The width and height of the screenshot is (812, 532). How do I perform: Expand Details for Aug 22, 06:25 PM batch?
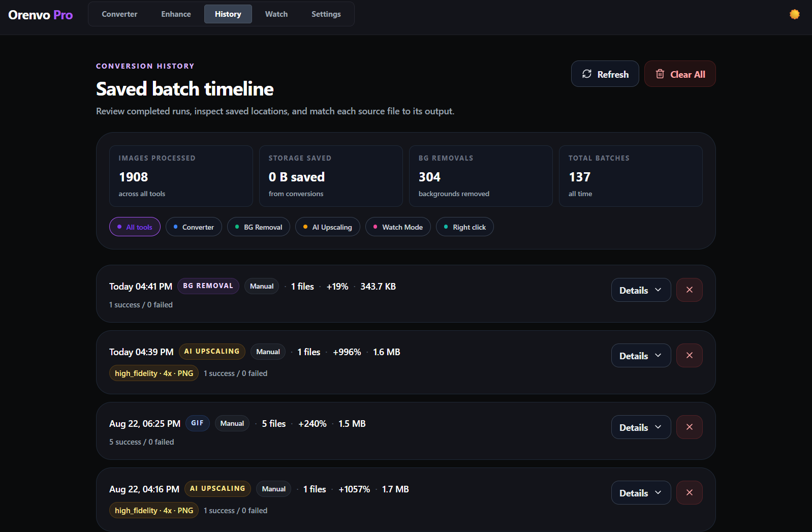click(x=641, y=427)
